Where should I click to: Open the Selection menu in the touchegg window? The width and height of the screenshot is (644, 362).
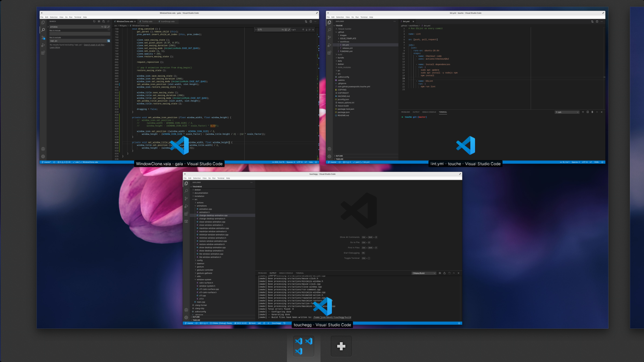pos(197,178)
